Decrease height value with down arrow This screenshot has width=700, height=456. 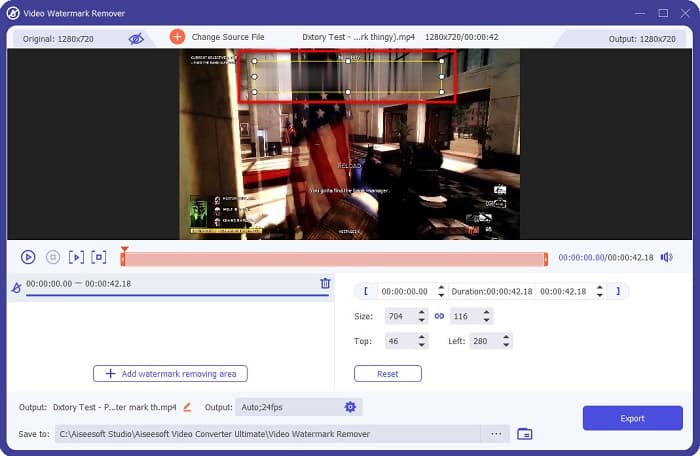click(x=487, y=320)
